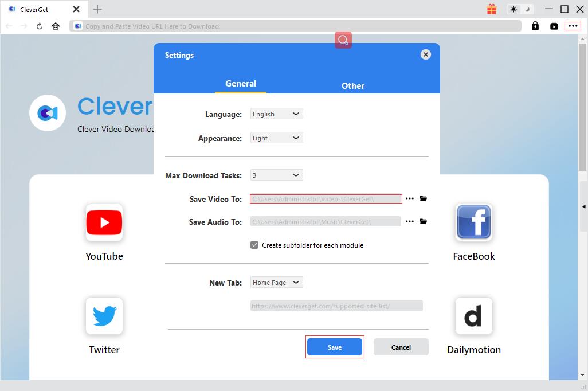Open folder icon for Save Audio To
Image resolution: width=588 pixels, height=391 pixels.
(x=424, y=221)
